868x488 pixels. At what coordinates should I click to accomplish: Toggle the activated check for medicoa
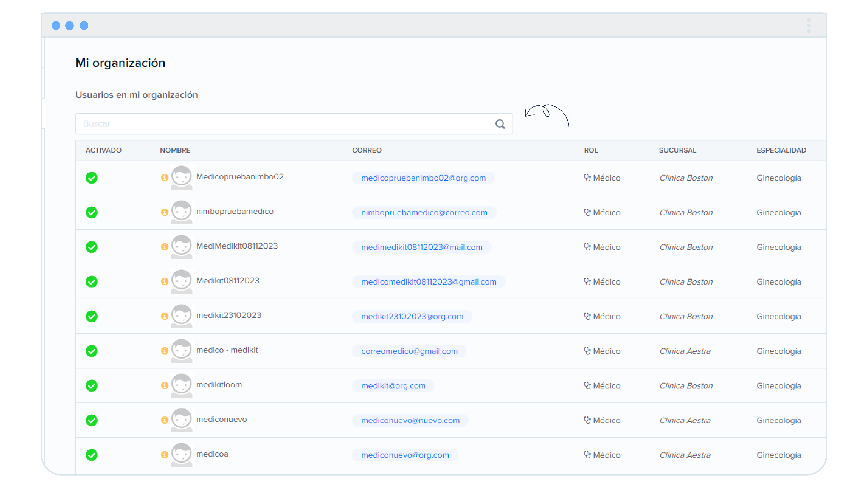pyautogui.click(x=92, y=455)
